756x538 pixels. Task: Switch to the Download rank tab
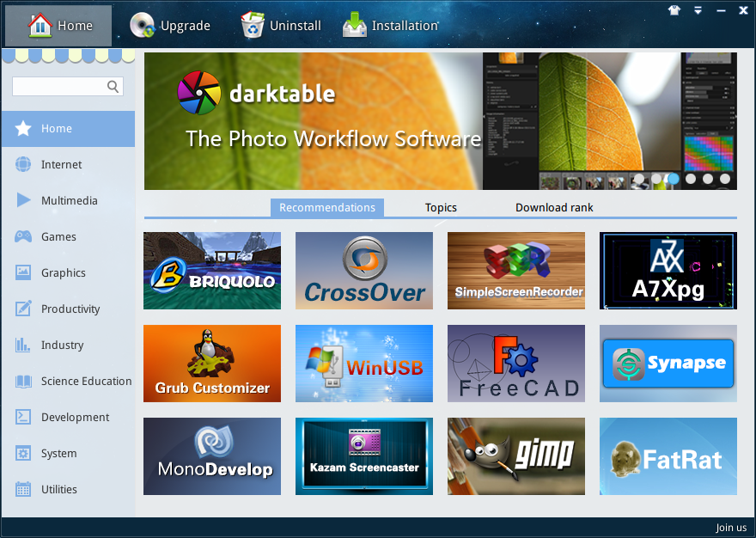(x=554, y=208)
